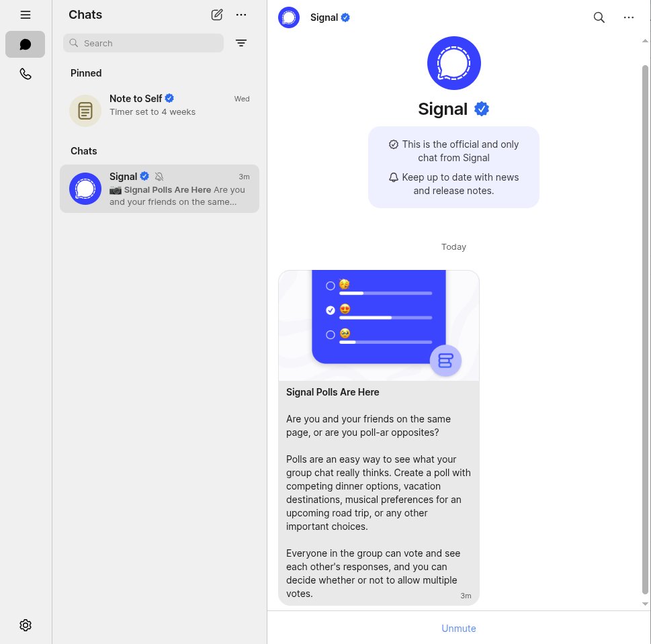This screenshot has width=651, height=644.
Task: Click the "Today" date separator
Action: 453,247
